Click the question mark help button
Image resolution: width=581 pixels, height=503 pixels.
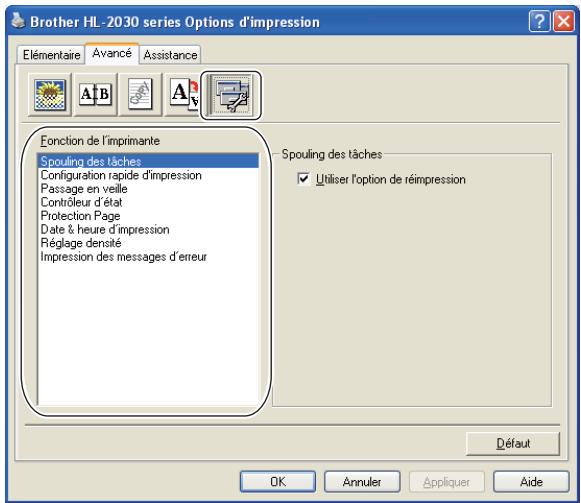(x=539, y=21)
